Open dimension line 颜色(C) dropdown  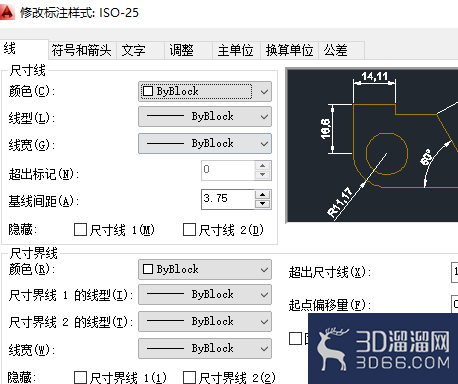click(205, 91)
